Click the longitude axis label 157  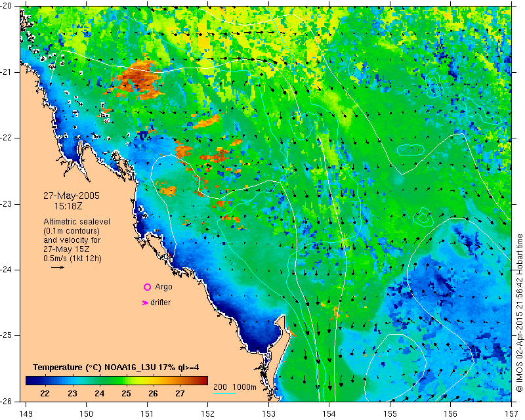pos(512,414)
